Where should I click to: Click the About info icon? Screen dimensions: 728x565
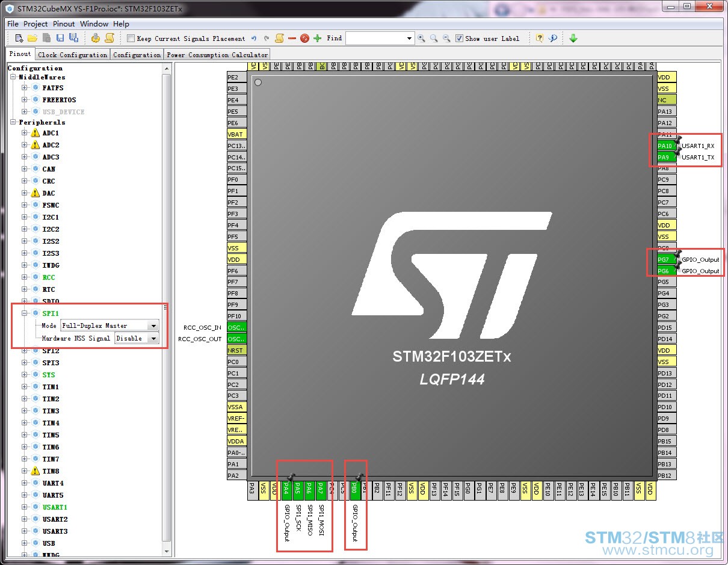pyautogui.click(x=553, y=38)
